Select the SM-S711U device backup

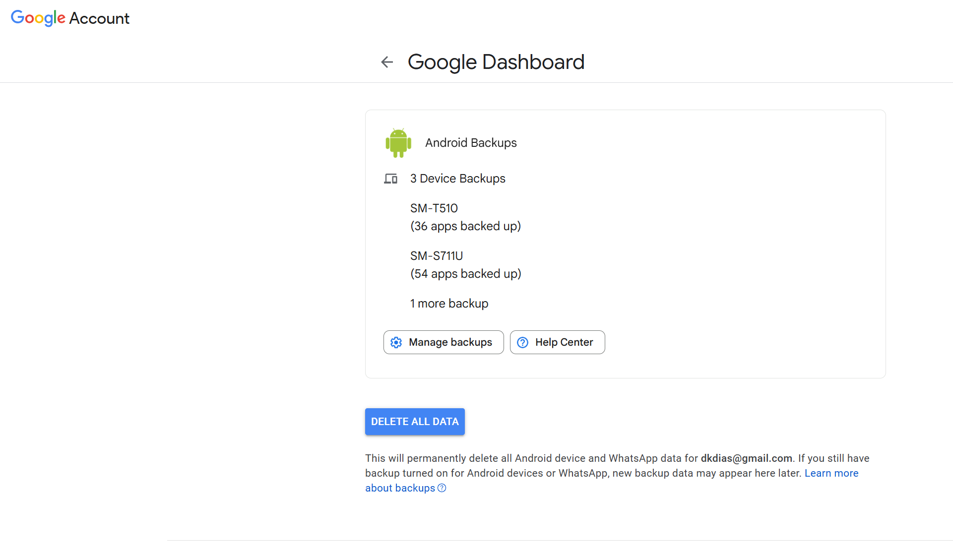(436, 256)
